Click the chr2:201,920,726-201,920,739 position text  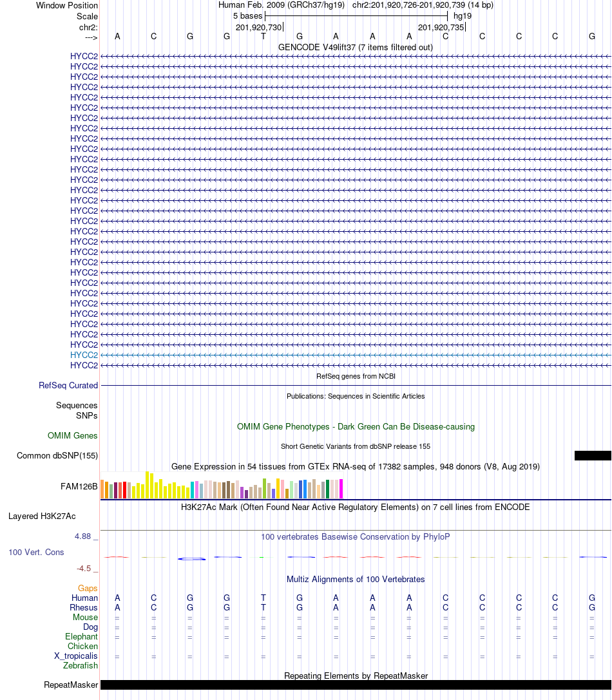point(423,5)
